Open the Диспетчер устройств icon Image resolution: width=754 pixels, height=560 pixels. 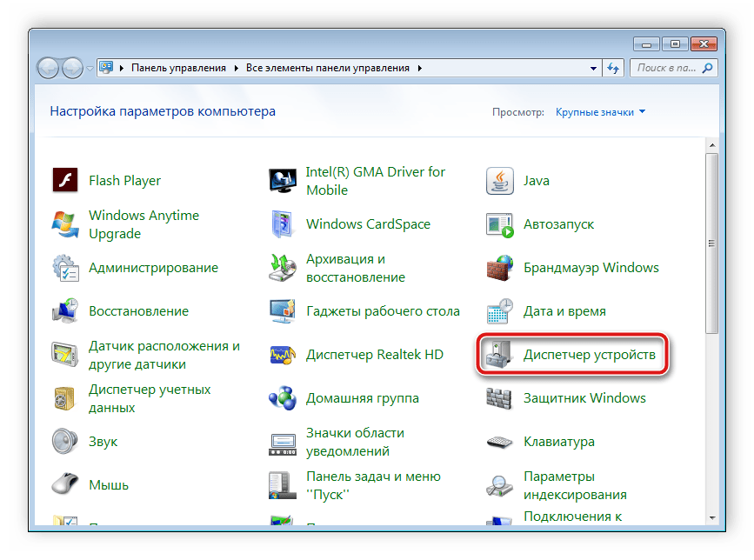[x=500, y=355]
